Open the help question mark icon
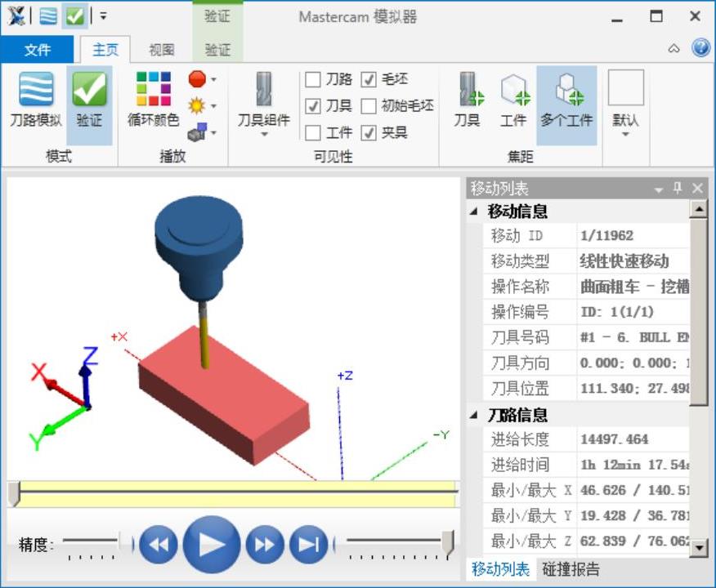716x588 pixels. (x=701, y=48)
